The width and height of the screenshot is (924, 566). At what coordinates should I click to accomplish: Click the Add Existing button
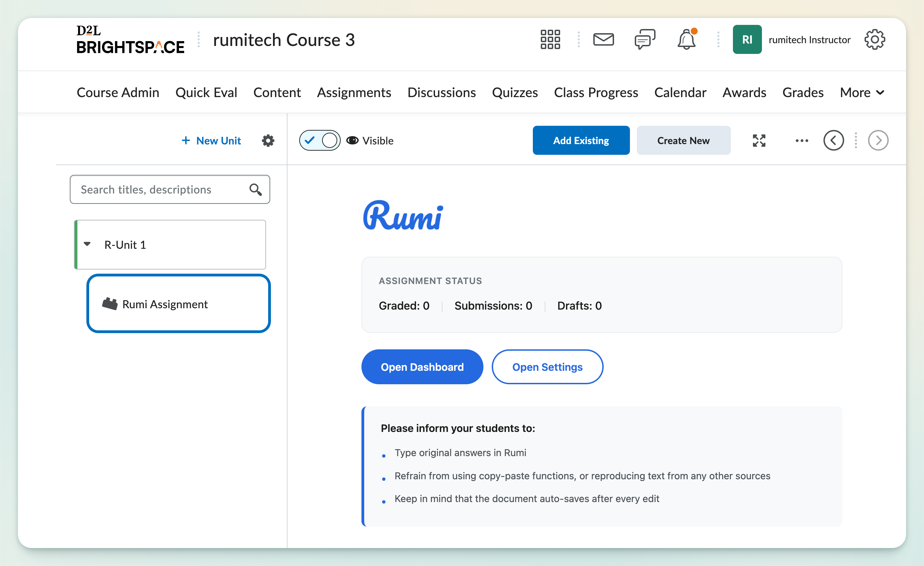(x=581, y=141)
